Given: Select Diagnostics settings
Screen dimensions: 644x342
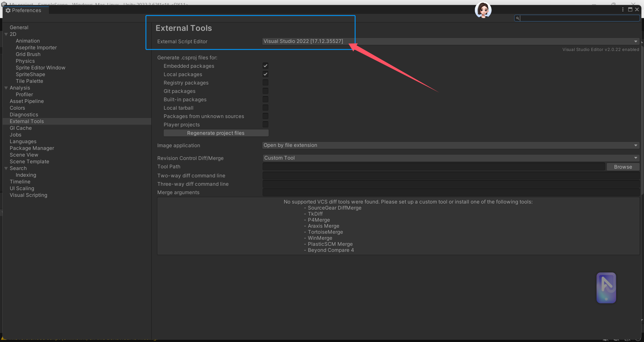Looking at the screenshot, I should [24, 115].
